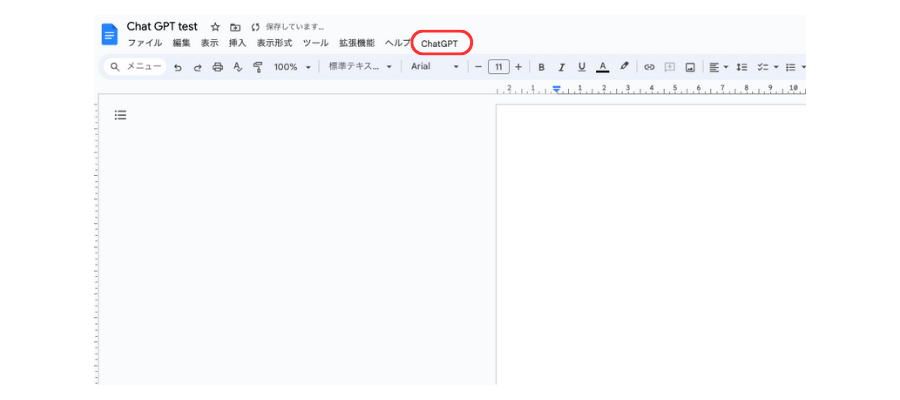Show the document outline icon
This screenshot has width=900, height=400.
[x=120, y=115]
